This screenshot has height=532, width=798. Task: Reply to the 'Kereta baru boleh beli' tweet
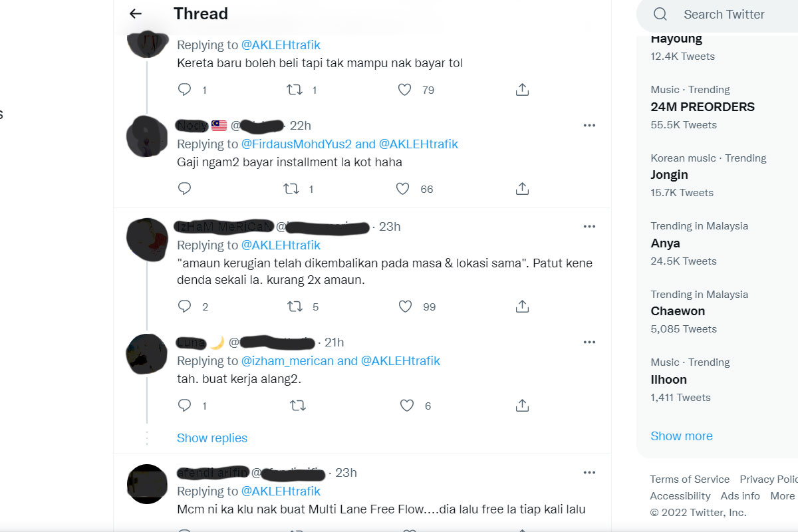185,90
